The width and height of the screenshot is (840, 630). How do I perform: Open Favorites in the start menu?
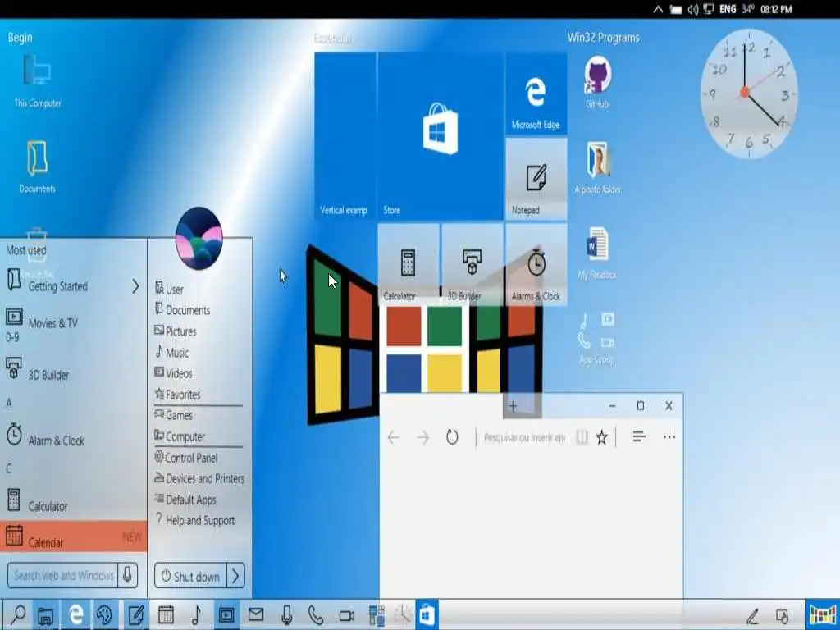pyautogui.click(x=178, y=395)
